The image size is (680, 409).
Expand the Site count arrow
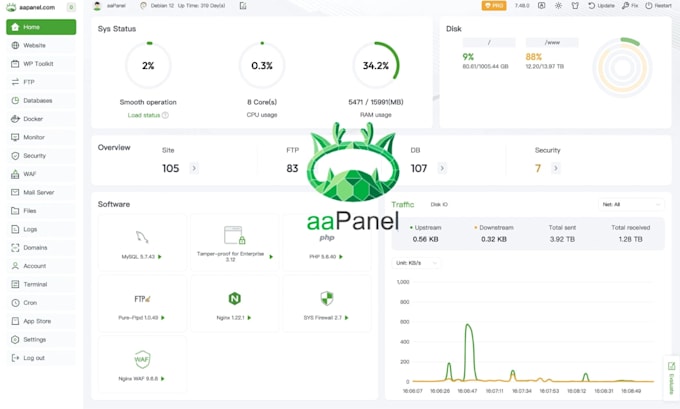[194, 168]
